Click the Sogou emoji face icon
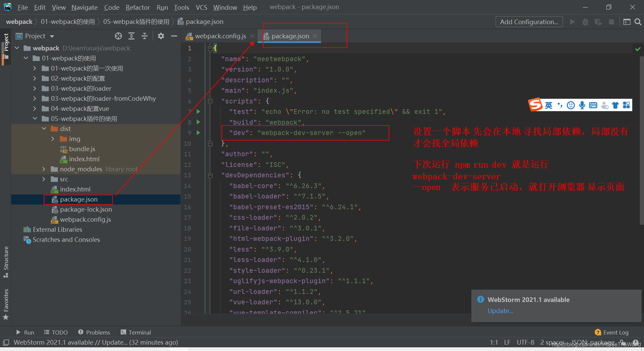The height and width of the screenshot is (351, 644). pos(571,105)
